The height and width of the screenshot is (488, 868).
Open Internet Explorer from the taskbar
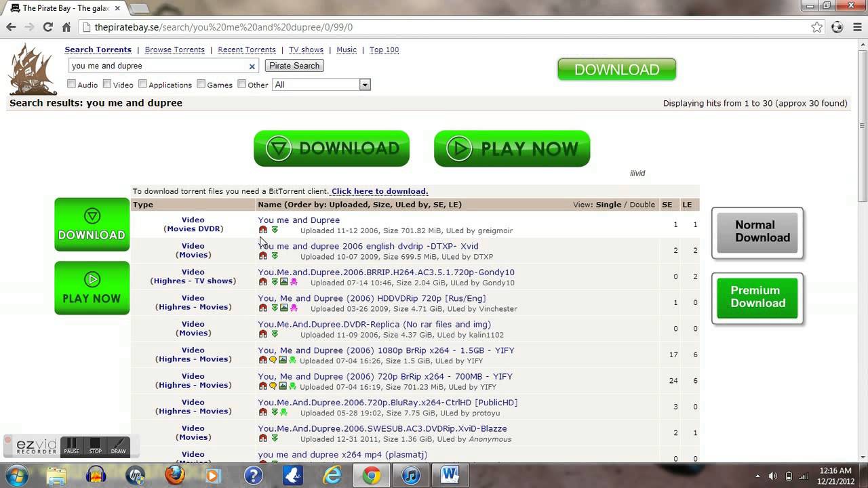[x=332, y=475]
